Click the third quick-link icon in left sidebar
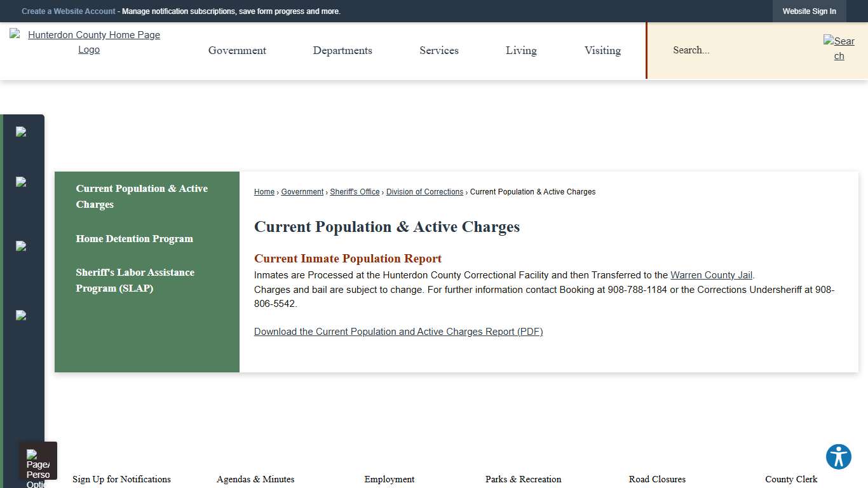 coord(22,246)
